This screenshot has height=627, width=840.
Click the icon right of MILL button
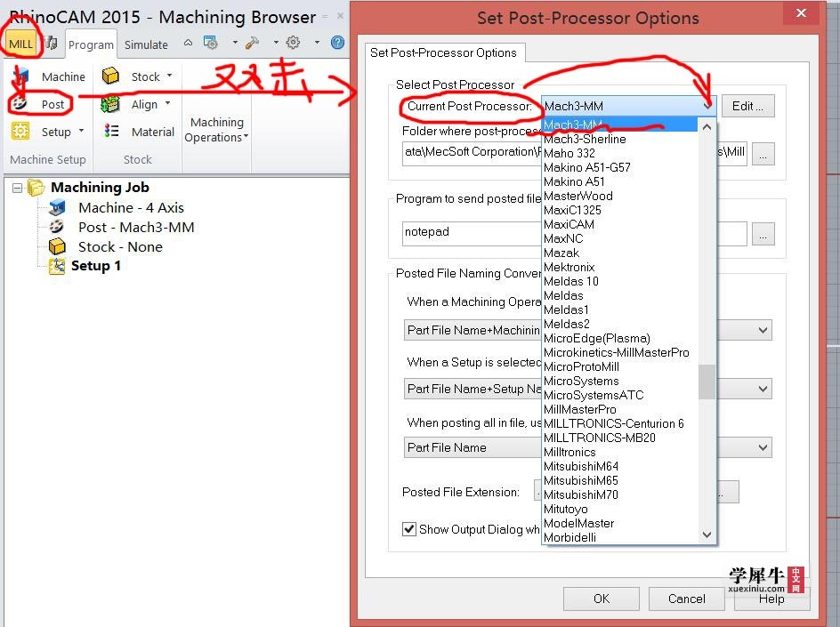52,43
